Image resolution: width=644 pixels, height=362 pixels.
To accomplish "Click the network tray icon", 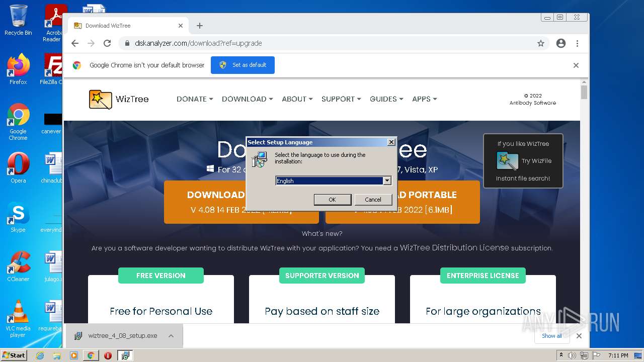I will [584, 355].
